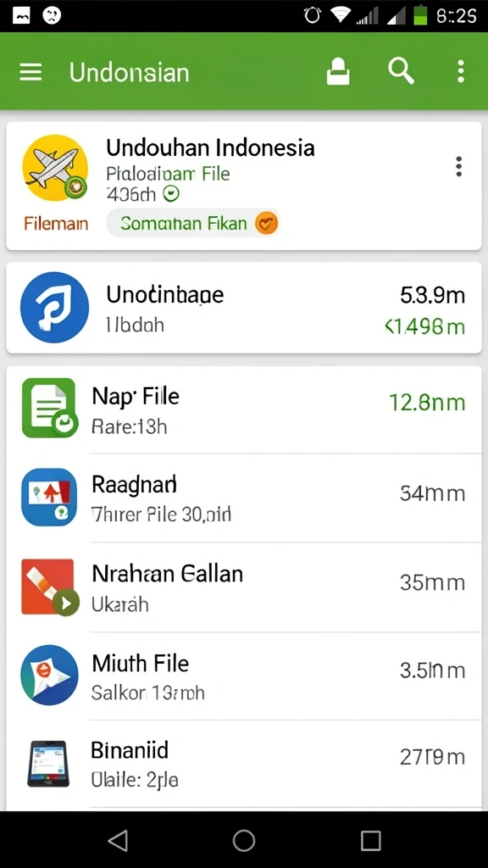This screenshot has height=868, width=488.
Task: Open the hamburger navigation menu
Action: tap(30, 72)
